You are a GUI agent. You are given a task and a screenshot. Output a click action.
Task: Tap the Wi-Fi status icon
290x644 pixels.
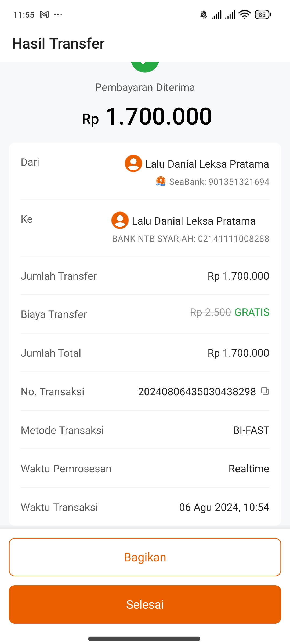tap(244, 14)
